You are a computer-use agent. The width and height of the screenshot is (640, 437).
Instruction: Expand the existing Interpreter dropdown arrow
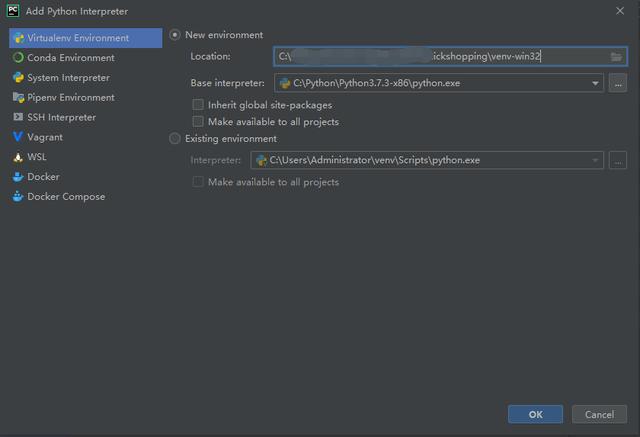[x=595, y=160]
